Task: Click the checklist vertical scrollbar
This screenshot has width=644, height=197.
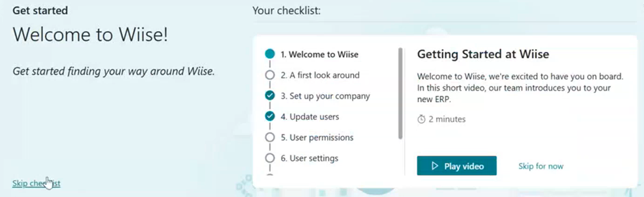Action: [400, 93]
